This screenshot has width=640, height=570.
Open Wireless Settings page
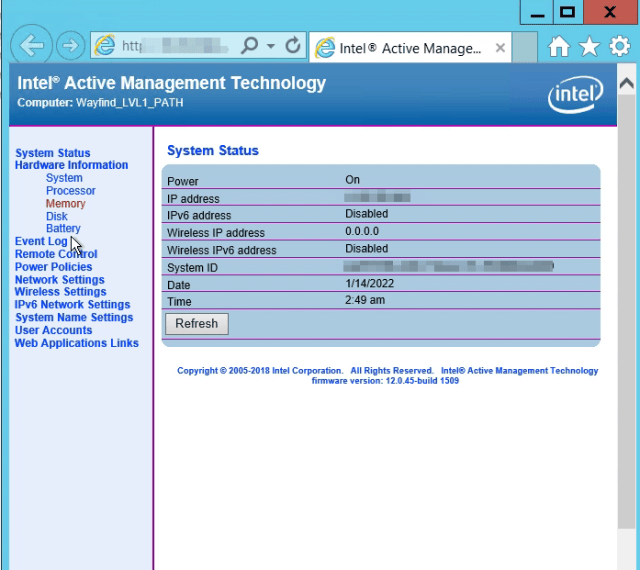60,292
